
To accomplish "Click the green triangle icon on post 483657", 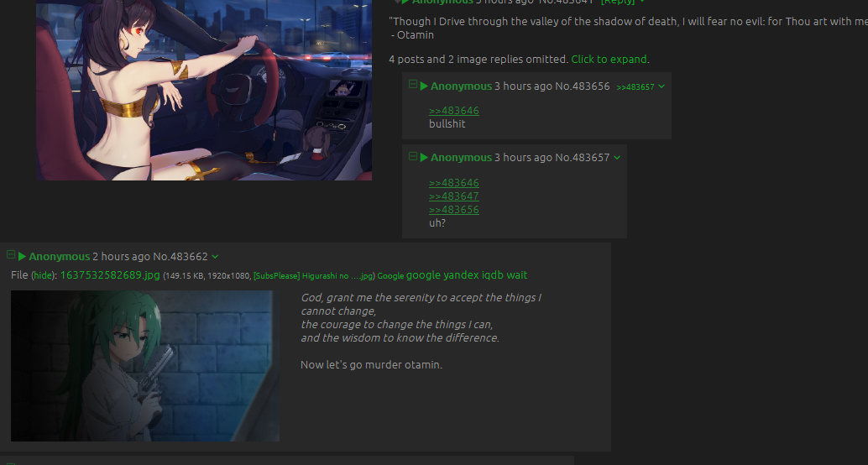I will (x=424, y=158).
